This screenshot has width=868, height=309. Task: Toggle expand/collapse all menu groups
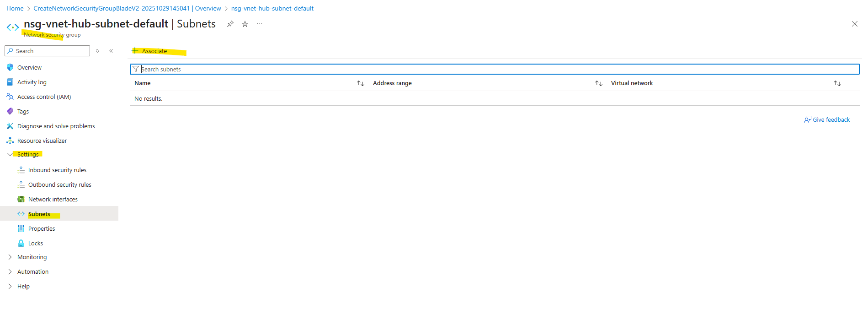click(97, 51)
